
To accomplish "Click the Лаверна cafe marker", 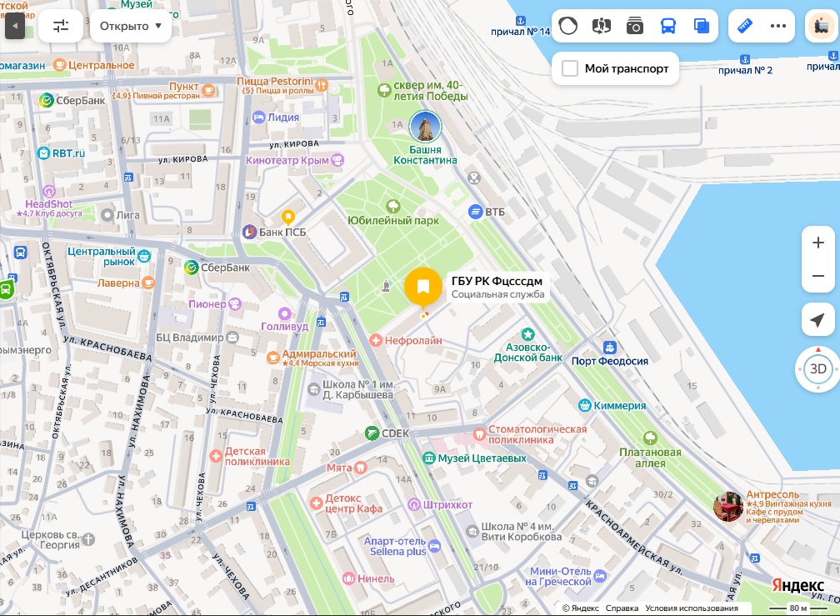I will pos(147,283).
